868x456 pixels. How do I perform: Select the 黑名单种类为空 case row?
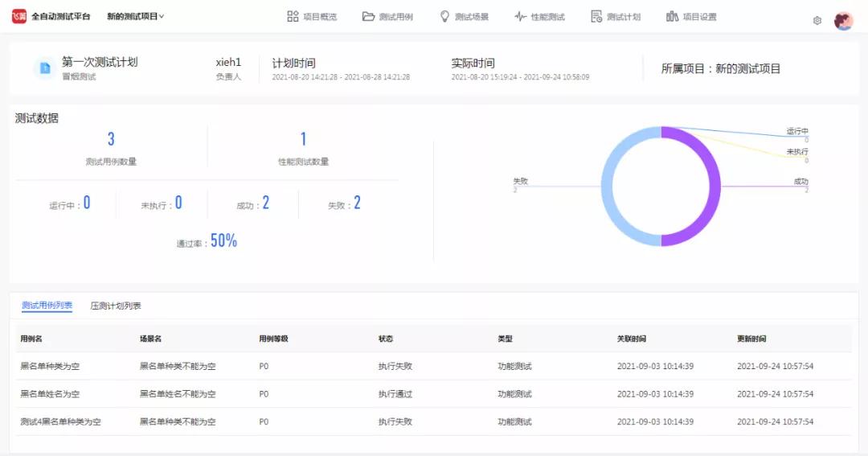pyautogui.click(x=434, y=366)
